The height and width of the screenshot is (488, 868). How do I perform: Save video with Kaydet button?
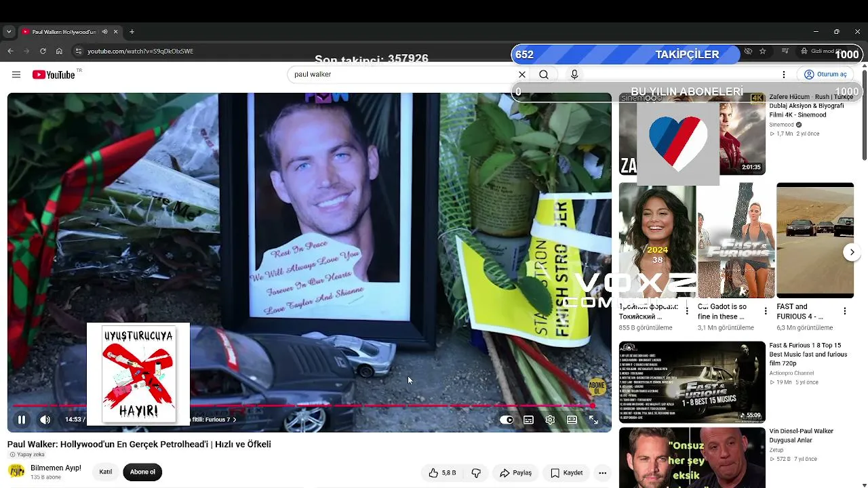pyautogui.click(x=566, y=473)
